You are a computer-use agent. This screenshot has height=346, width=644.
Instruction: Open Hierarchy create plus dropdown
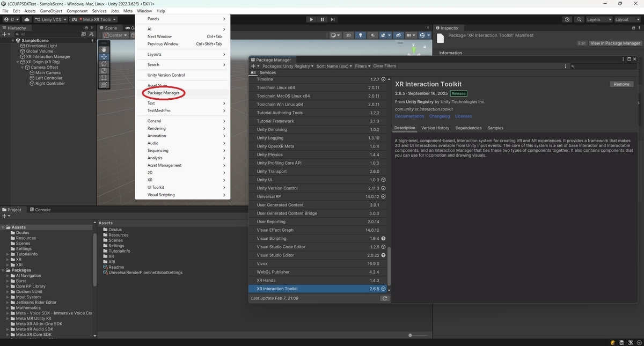(x=6, y=34)
